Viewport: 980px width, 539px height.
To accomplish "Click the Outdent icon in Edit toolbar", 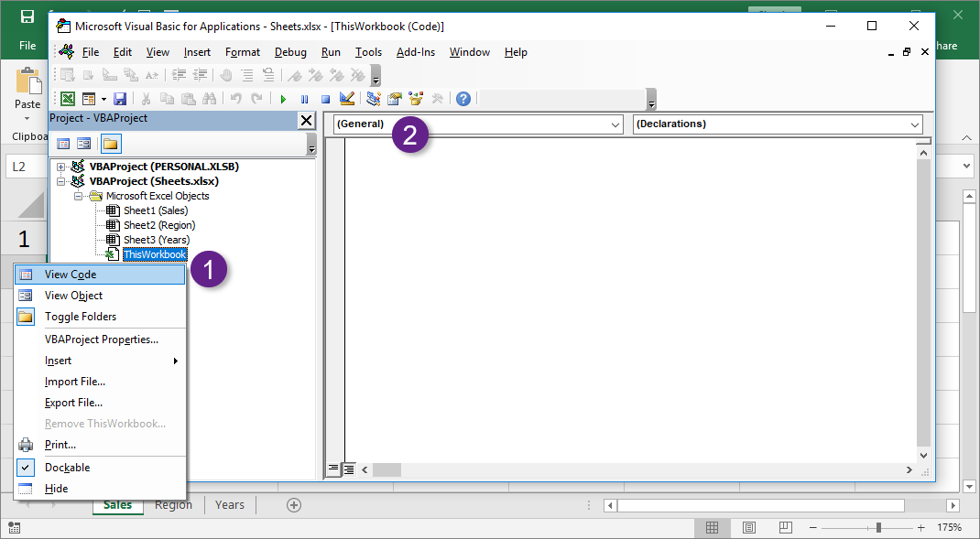I will coord(200,75).
